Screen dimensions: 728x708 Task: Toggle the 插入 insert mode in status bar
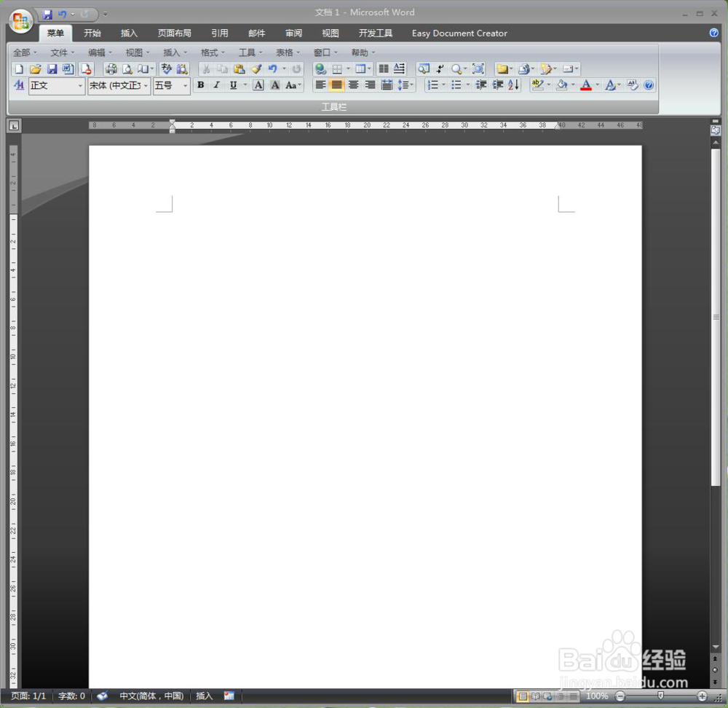pyautogui.click(x=205, y=696)
